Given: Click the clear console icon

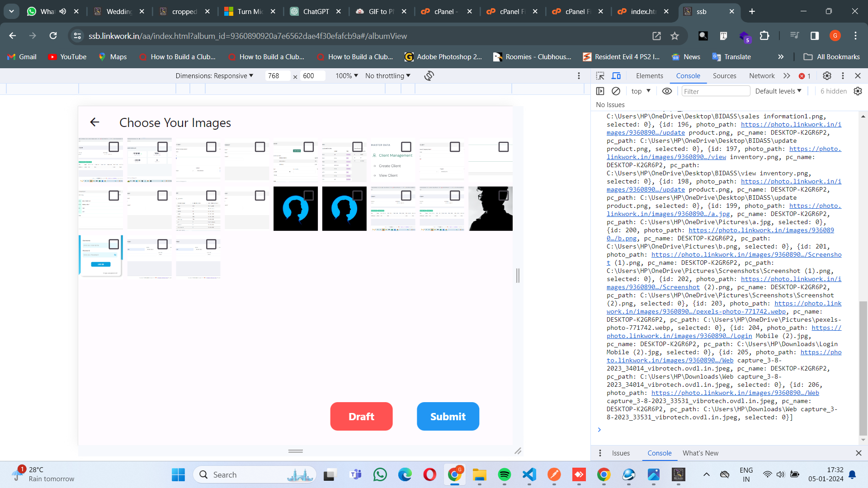Looking at the screenshot, I should pos(616,91).
